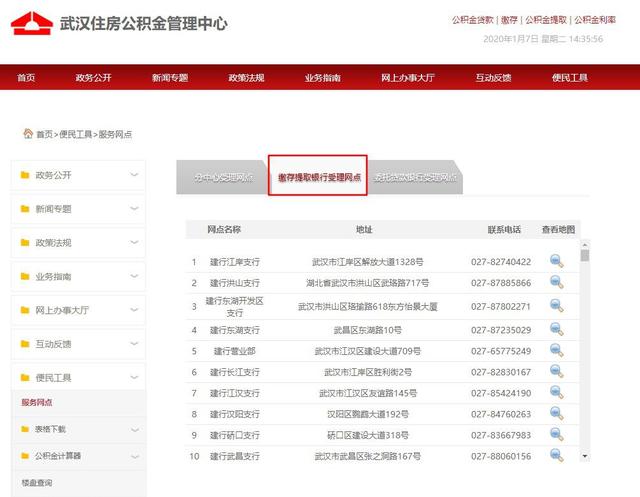Open 首页 in red navigation bar

[26, 78]
